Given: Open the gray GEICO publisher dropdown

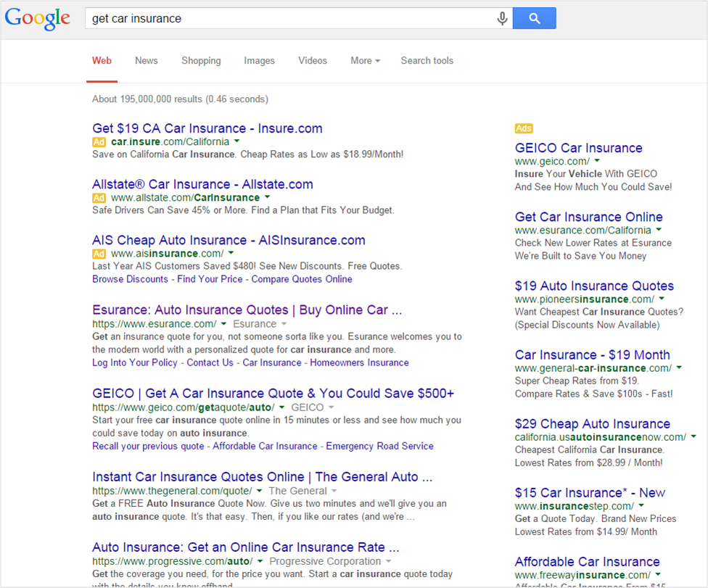Looking at the screenshot, I should [x=312, y=407].
